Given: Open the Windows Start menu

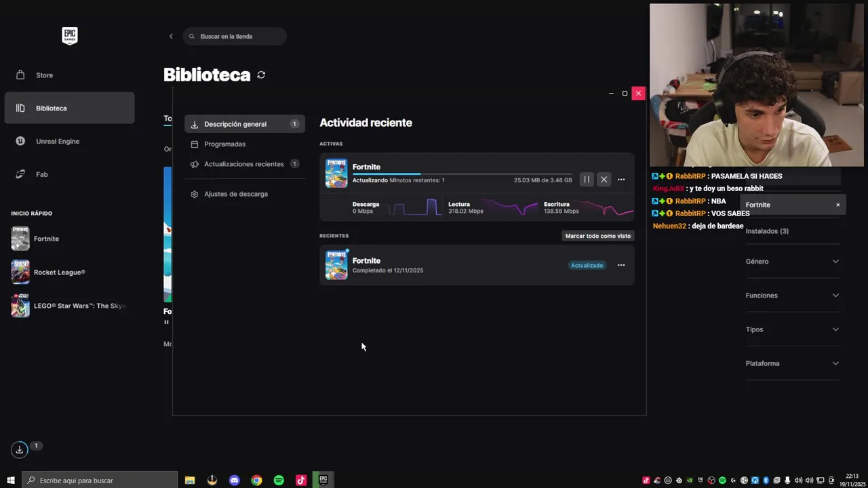Looking at the screenshot, I should (11, 480).
